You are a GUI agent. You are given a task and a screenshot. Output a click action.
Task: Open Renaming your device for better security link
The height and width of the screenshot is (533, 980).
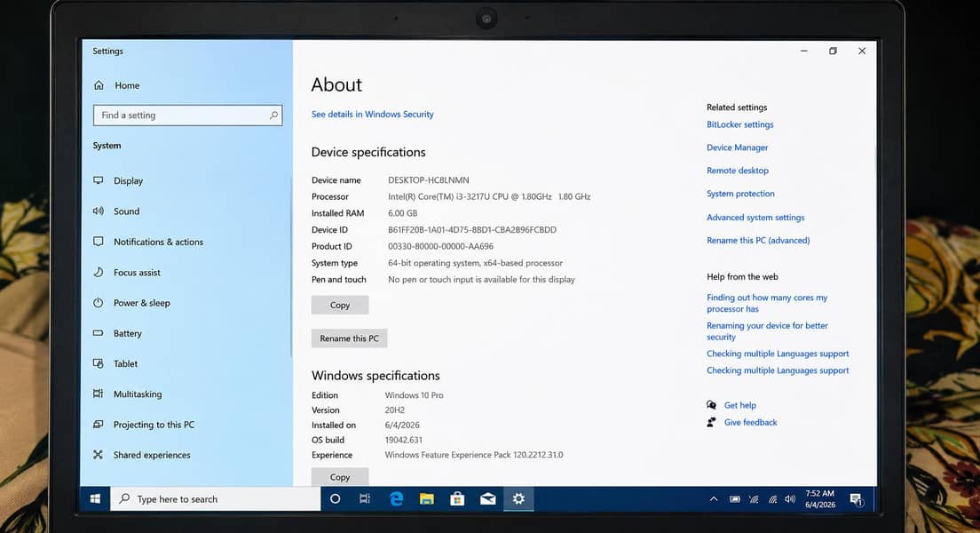click(768, 331)
